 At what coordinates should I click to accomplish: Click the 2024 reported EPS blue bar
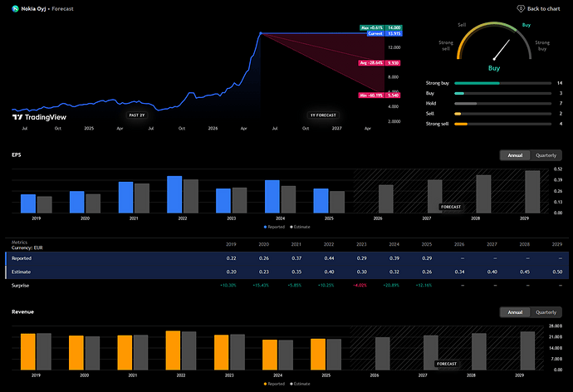point(272,197)
